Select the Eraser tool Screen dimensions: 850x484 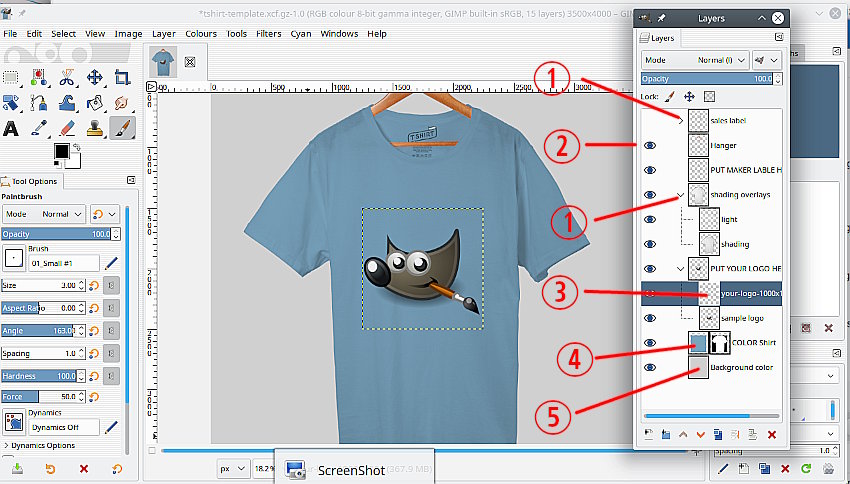[67, 128]
